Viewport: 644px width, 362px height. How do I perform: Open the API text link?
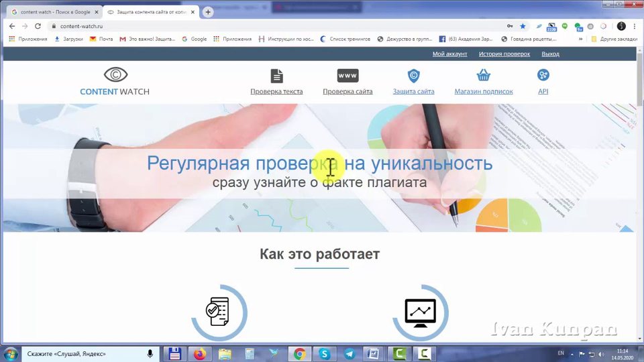pyautogui.click(x=543, y=92)
